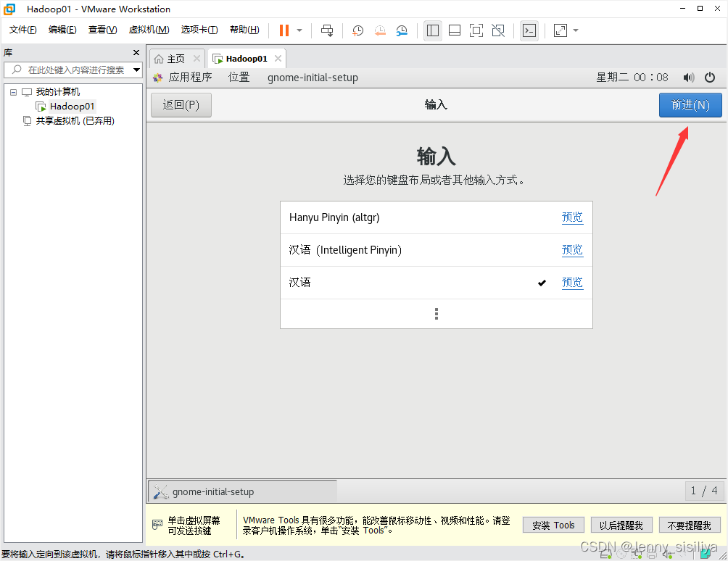
Task: Take a snapshot of the virtual machine
Action: (x=357, y=30)
